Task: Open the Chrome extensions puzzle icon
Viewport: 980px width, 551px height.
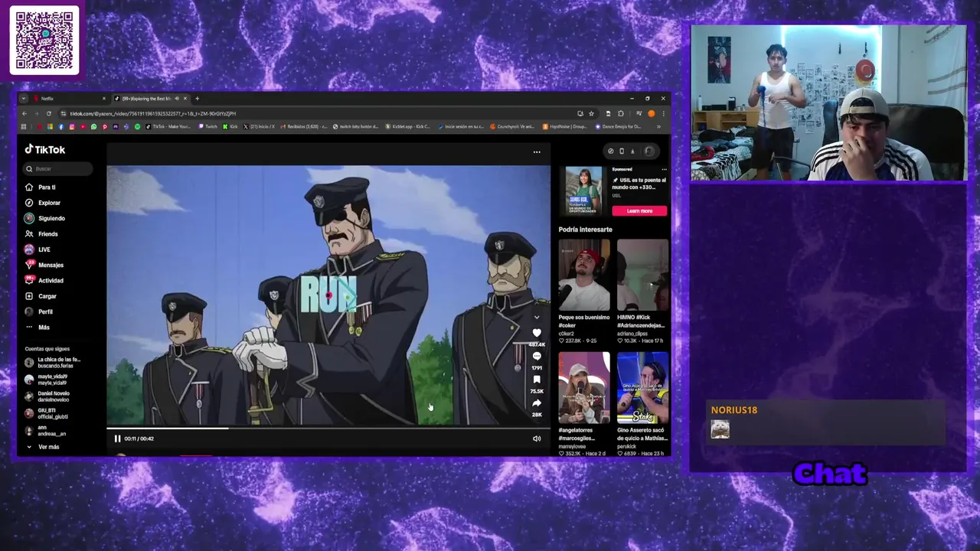Action: tap(621, 113)
